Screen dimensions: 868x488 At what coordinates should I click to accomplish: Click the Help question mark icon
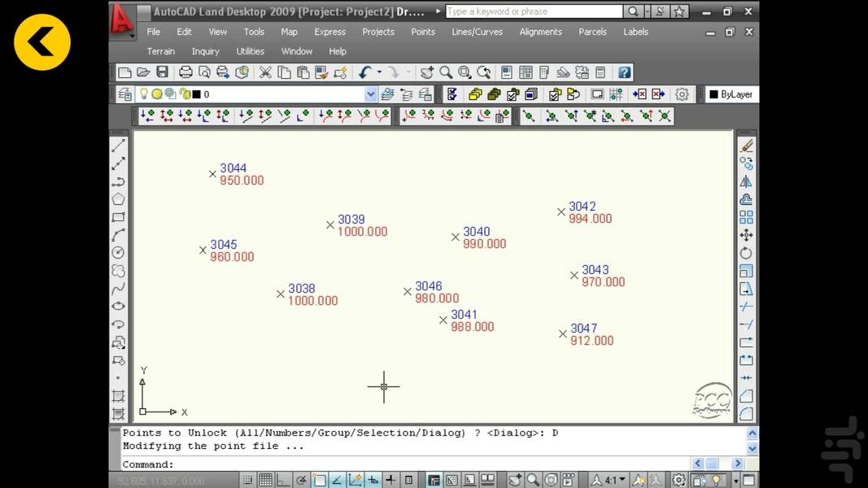coord(624,72)
